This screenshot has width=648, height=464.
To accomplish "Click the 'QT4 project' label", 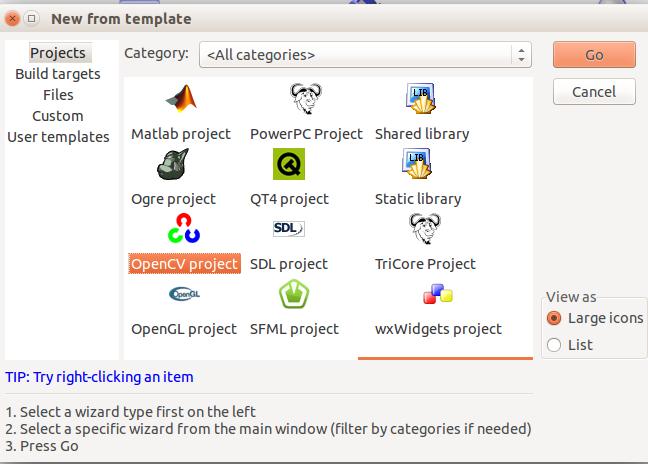I will pyautogui.click(x=289, y=199).
